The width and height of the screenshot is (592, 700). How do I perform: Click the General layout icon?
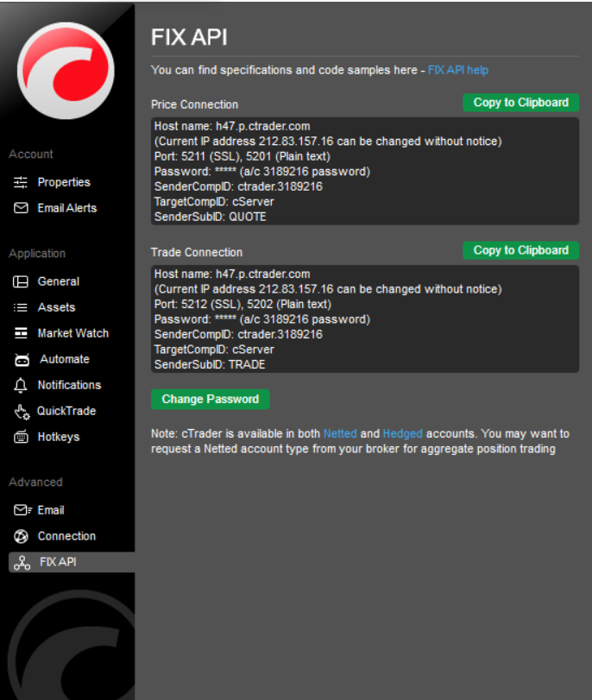(x=21, y=281)
